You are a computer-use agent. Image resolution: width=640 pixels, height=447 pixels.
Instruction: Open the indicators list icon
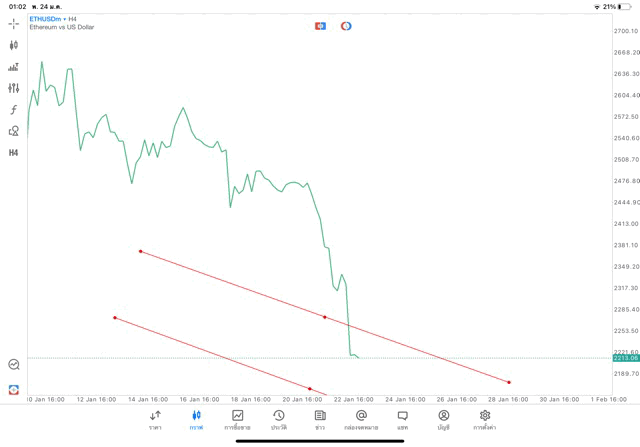point(14,67)
